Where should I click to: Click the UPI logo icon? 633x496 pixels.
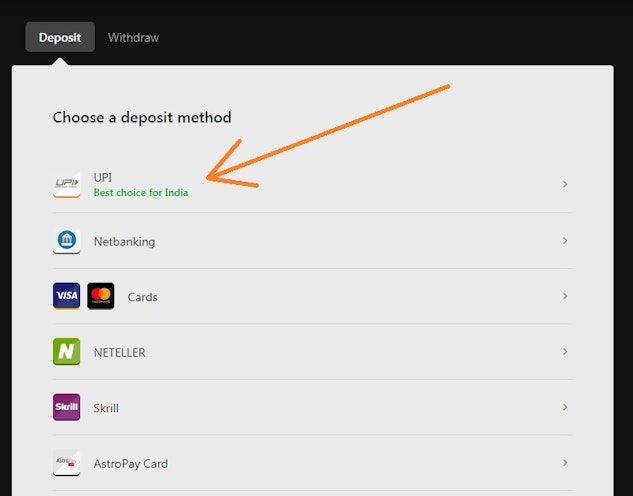[x=66, y=185]
